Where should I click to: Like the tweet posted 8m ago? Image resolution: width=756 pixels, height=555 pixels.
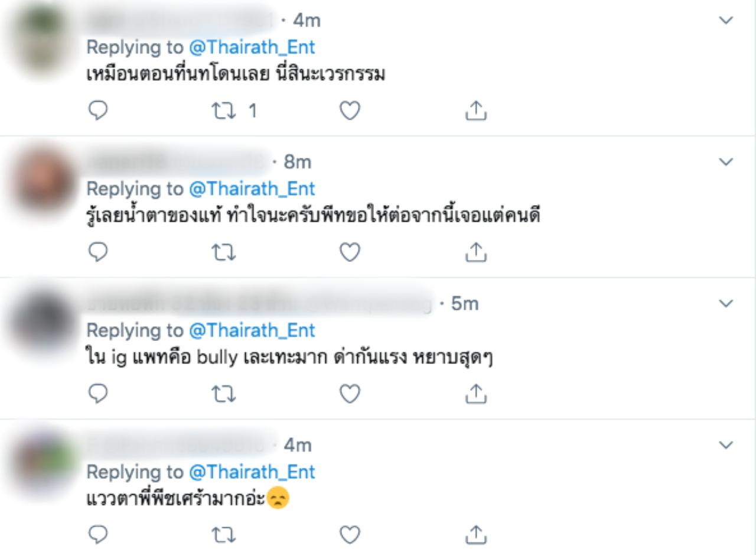pos(350,252)
